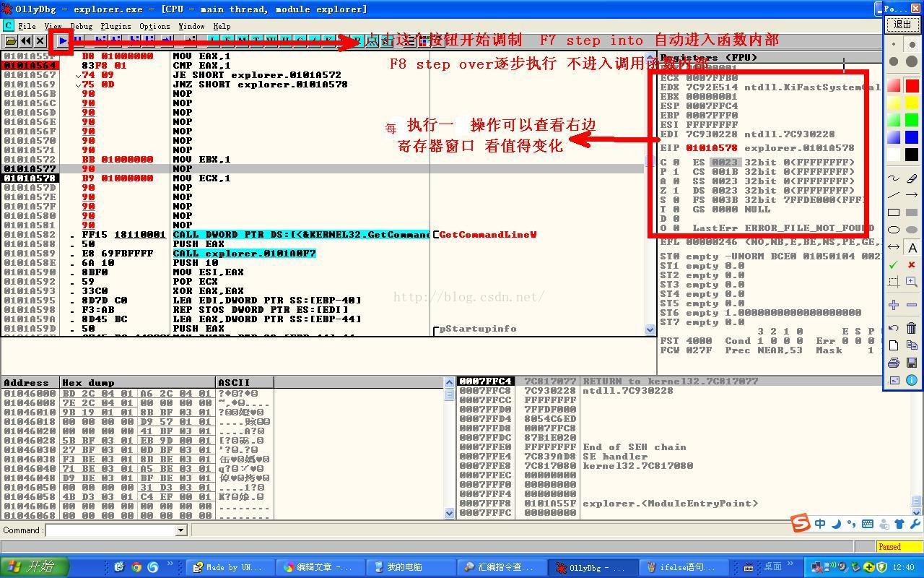This screenshot has width=924, height=578.
Task: Select the double-headed arrow tool
Action: point(894,247)
